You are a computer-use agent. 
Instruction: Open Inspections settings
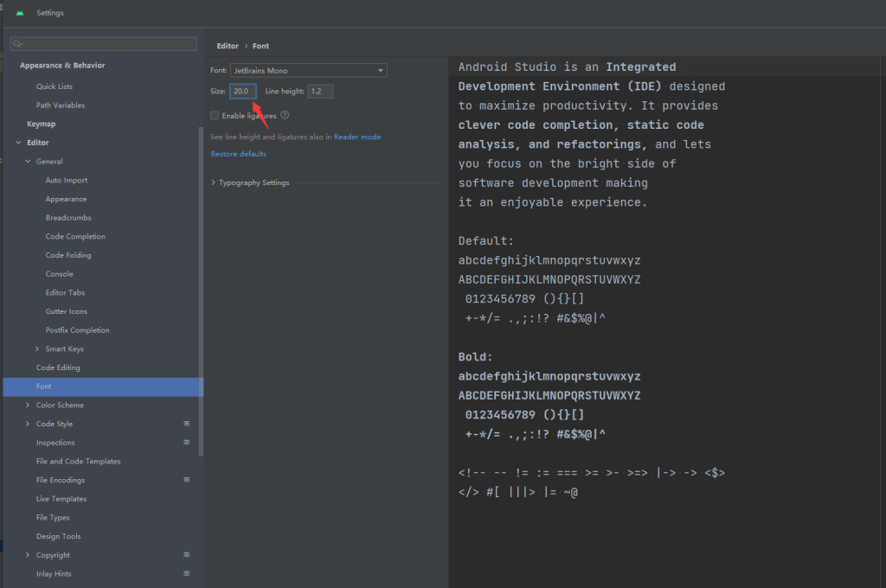click(55, 443)
